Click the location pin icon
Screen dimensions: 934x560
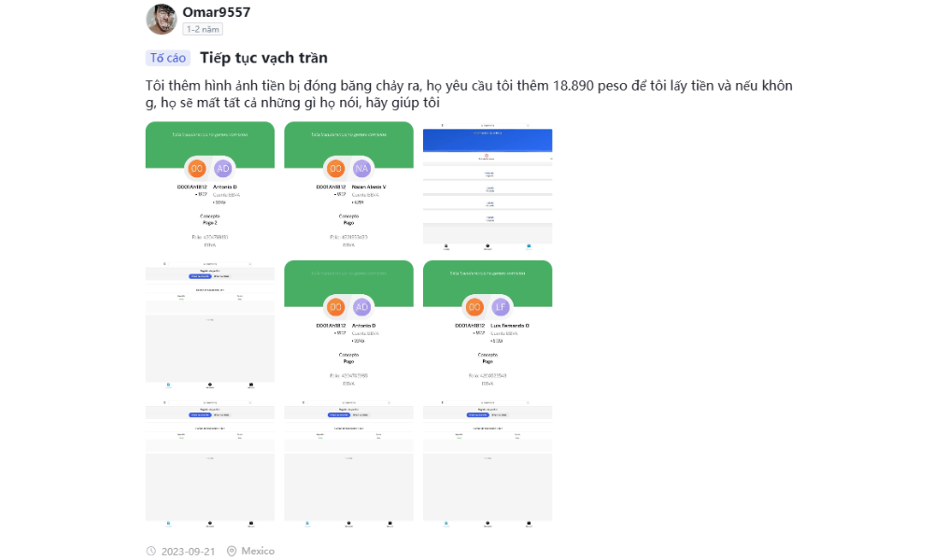(x=232, y=551)
